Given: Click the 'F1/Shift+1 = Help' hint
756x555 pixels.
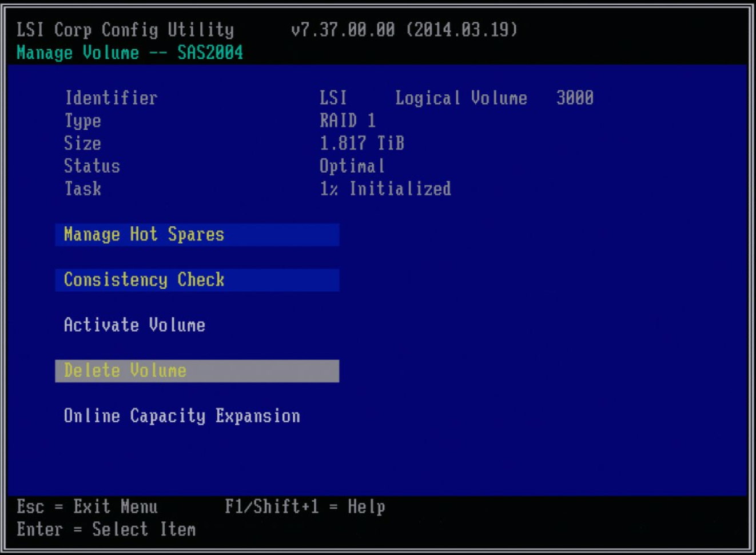Looking at the screenshot, I should tap(305, 507).
